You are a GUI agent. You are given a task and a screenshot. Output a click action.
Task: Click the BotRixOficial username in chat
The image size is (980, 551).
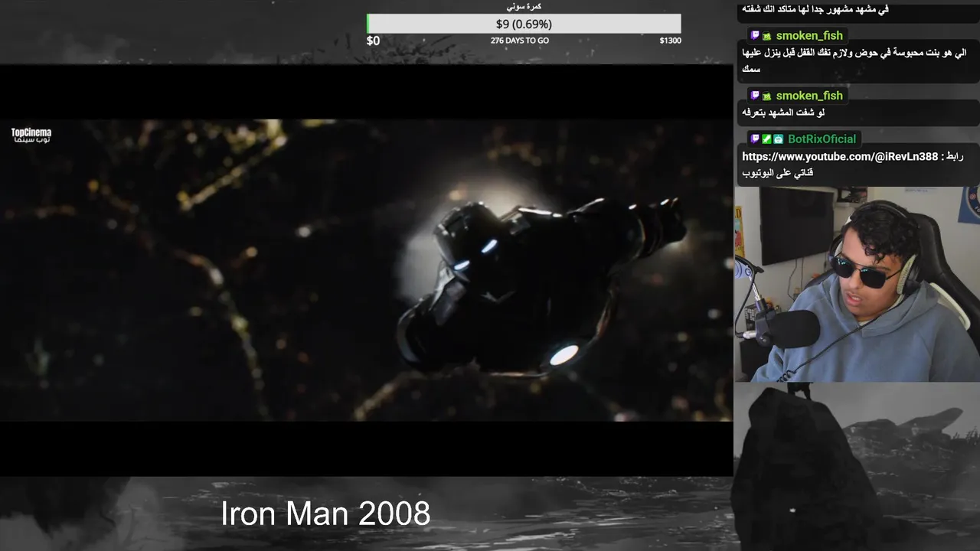822,139
